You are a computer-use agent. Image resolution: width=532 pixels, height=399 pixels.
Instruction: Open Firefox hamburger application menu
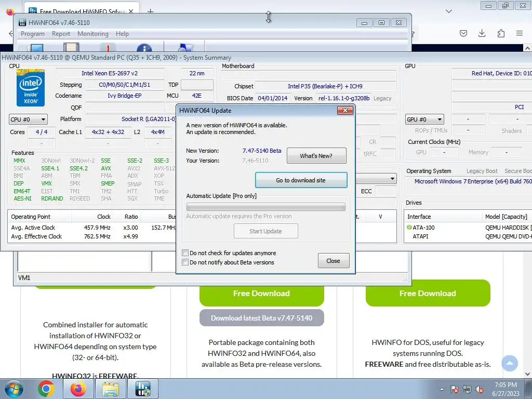[x=520, y=33]
